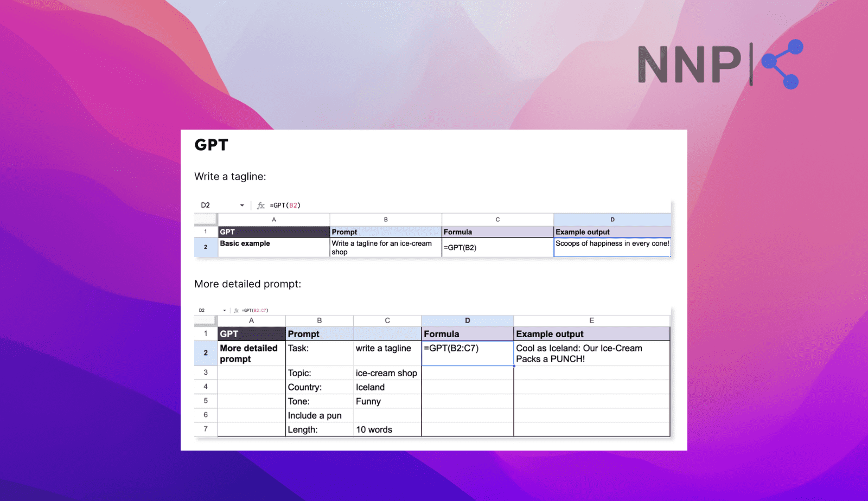Viewport: 868px width, 501px height.
Task: Select 'Example output' header in detailed sheet
Action: tap(592, 334)
